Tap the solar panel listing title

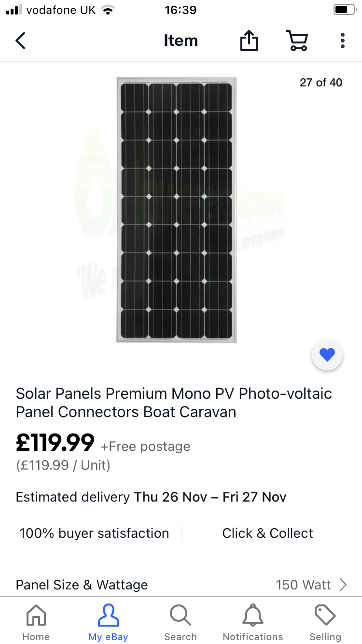(x=174, y=403)
